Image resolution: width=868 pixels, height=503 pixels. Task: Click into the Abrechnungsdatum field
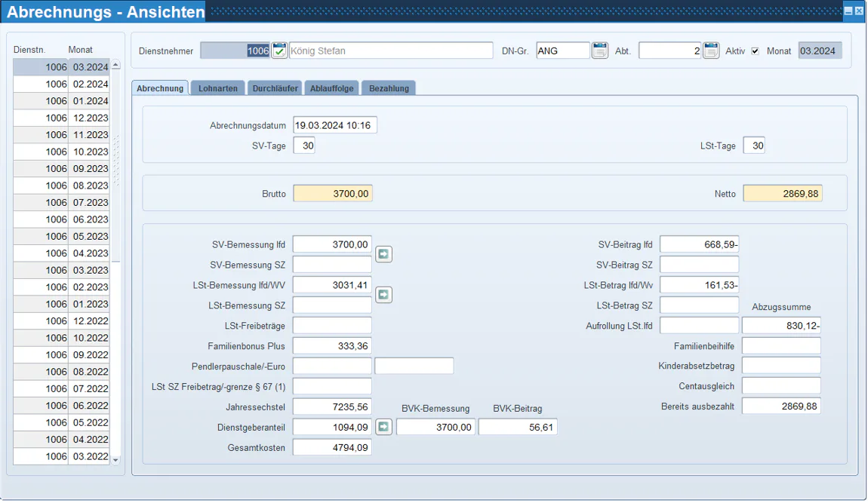(x=335, y=125)
